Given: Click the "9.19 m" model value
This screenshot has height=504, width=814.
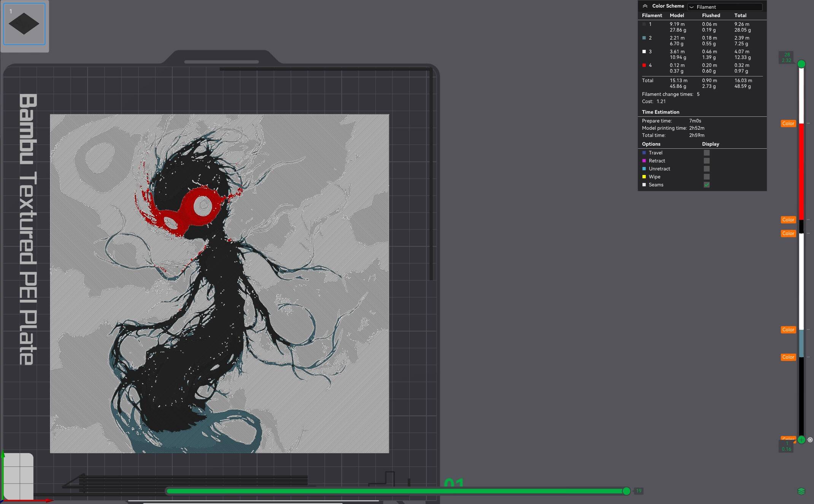Looking at the screenshot, I should pyautogui.click(x=677, y=24).
